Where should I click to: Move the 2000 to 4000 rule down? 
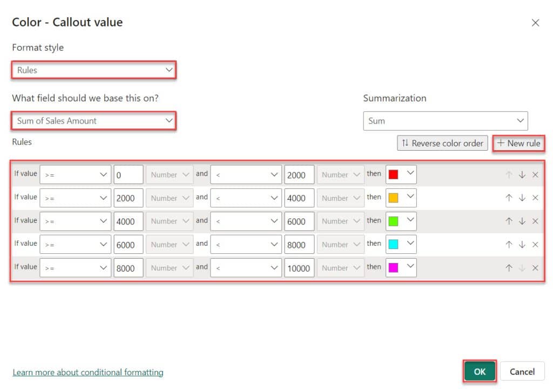pos(522,198)
